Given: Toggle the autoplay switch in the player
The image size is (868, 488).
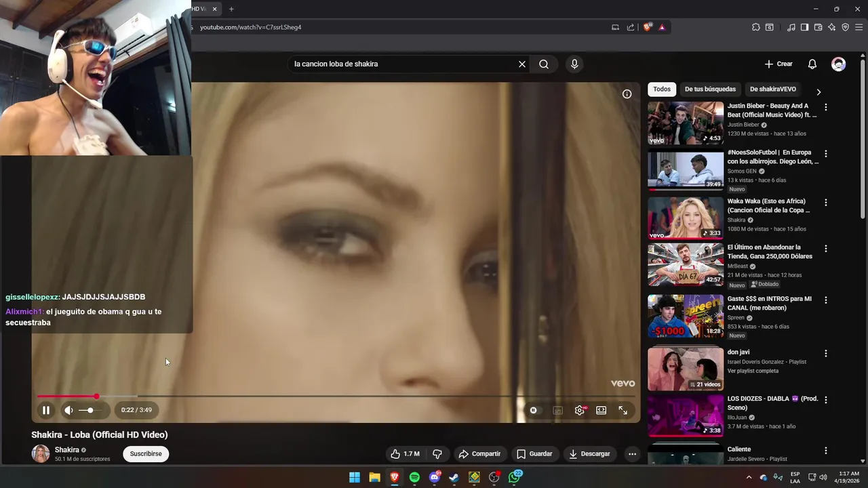Looking at the screenshot, I should 534,410.
